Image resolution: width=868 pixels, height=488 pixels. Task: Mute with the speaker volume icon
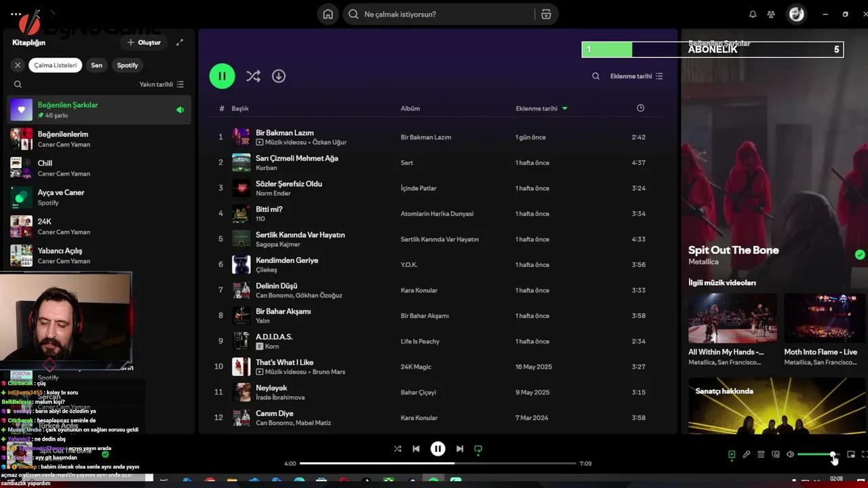(x=790, y=454)
